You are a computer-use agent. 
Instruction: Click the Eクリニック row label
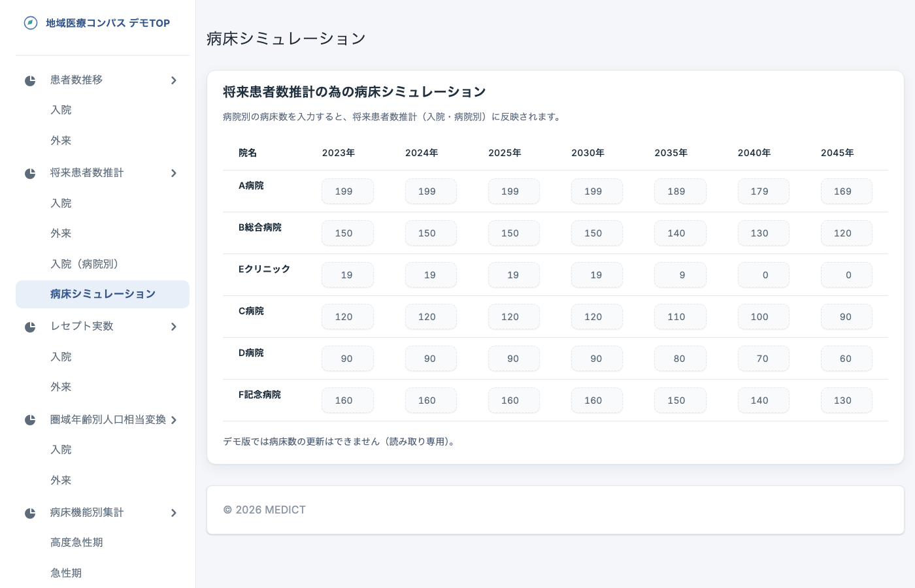coord(264,269)
